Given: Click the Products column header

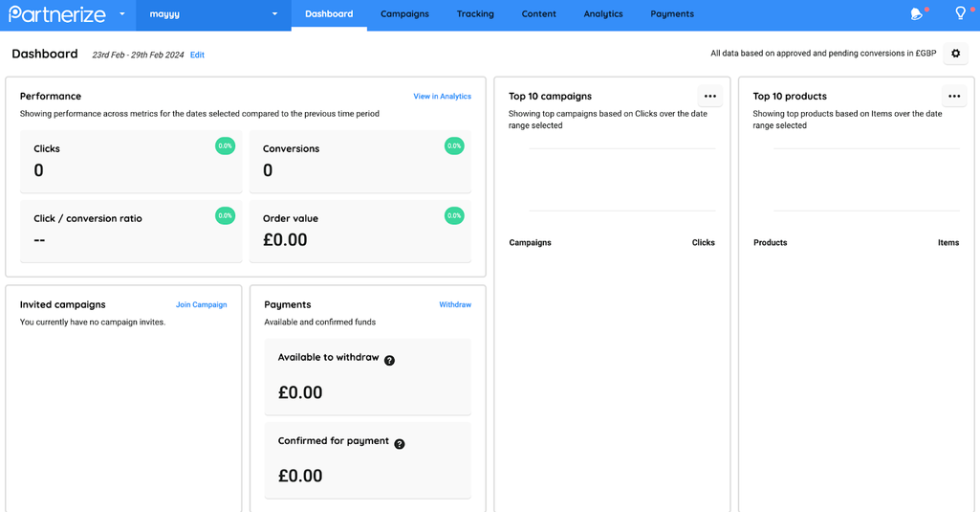Looking at the screenshot, I should pyautogui.click(x=770, y=243).
